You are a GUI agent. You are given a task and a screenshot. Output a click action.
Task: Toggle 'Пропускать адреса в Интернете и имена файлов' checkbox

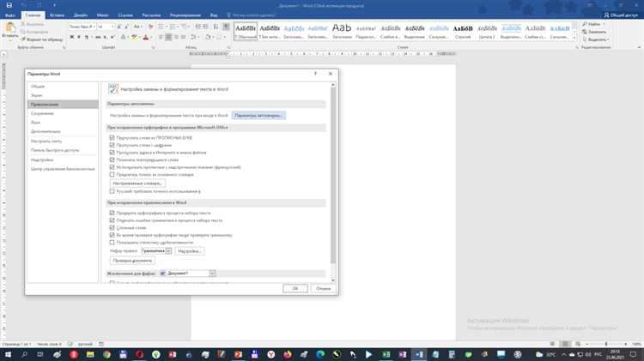pos(112,153)
